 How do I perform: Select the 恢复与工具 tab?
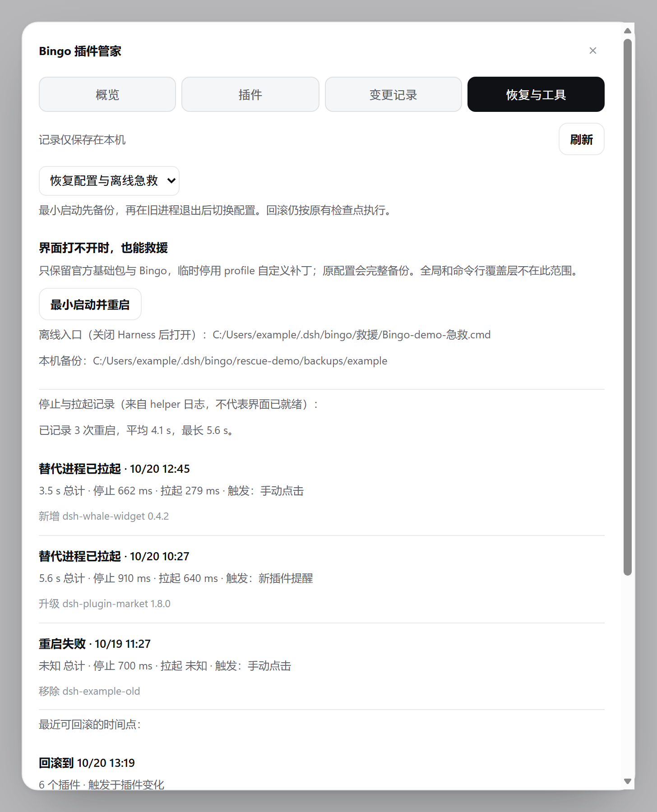[536, 94]
